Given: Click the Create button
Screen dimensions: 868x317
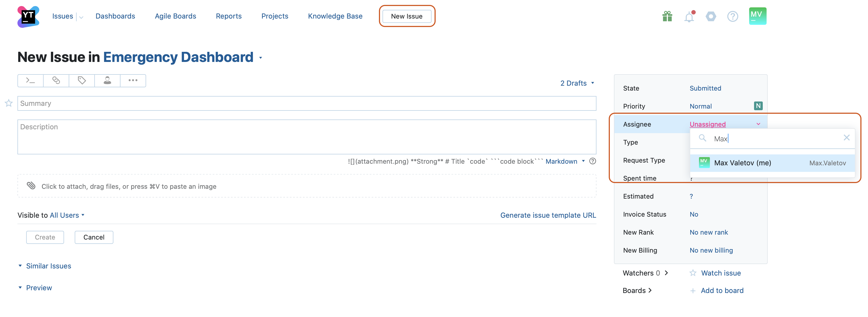Looking at the screenshot, I should pyautogui.click(x=45, y=237).
